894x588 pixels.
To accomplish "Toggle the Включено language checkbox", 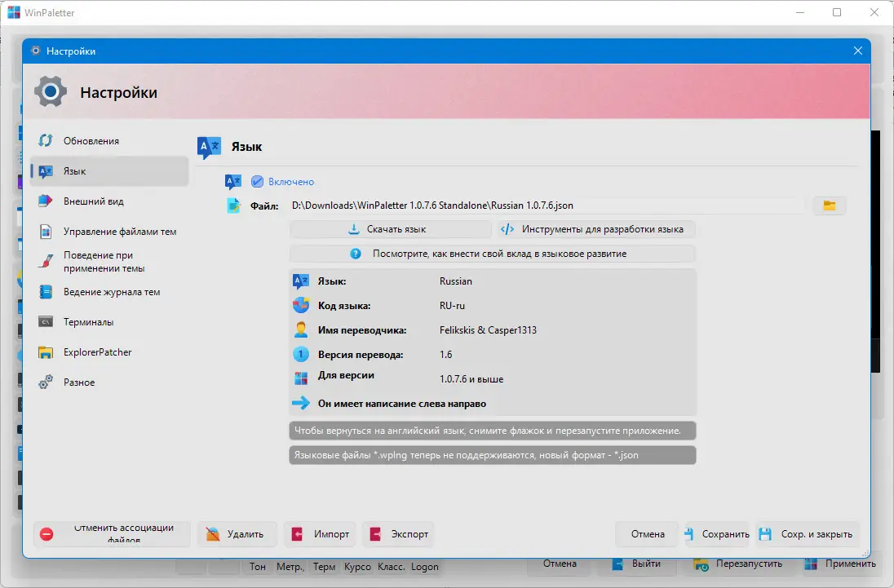I will (257, 182).
